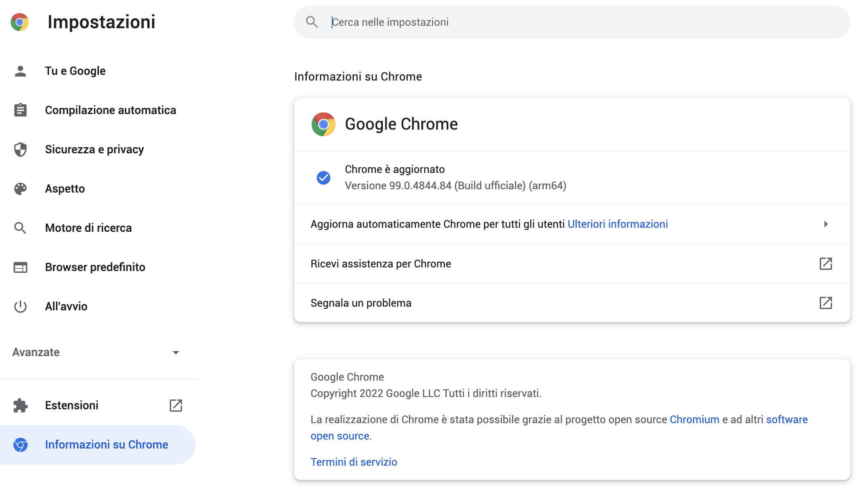Expand the Aggiorna automaticamente Chrome row arrow
This screenshot has height=498, width=868.
(826, 224)
